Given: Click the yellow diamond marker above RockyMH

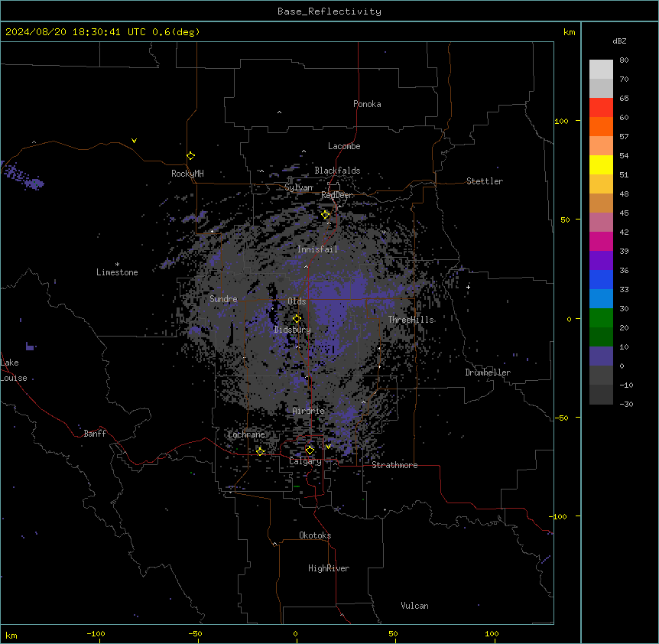Looking at the screenshot, I should coord(191,156).
